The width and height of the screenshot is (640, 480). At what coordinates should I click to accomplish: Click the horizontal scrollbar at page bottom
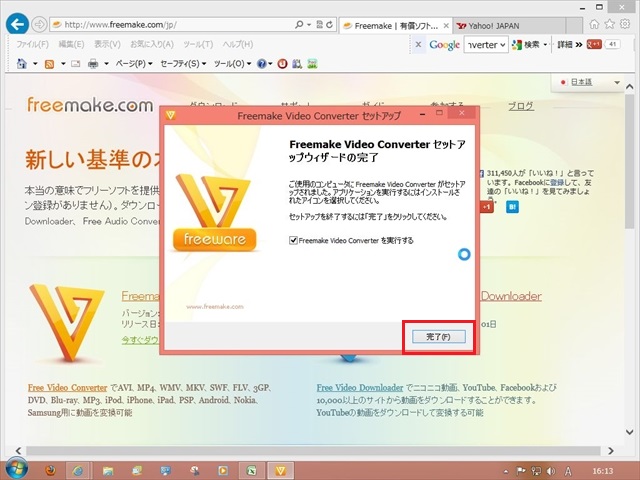point(300,450)
